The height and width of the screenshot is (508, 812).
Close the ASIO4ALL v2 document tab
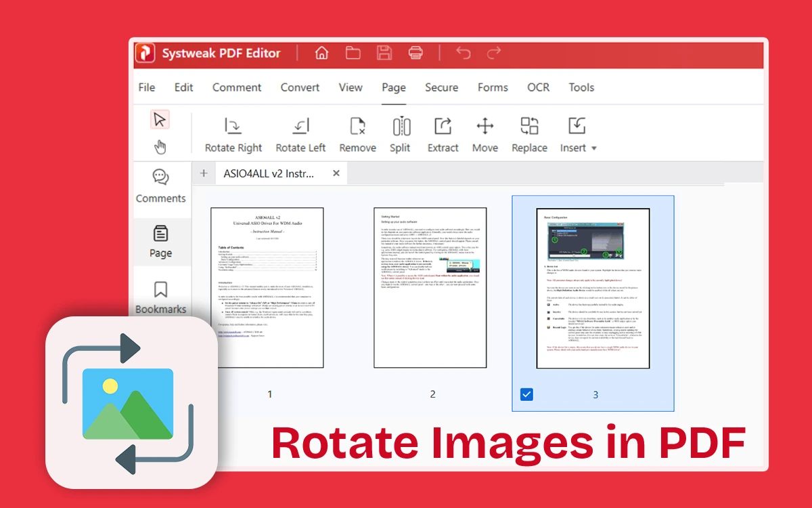[x=336, y=173]
